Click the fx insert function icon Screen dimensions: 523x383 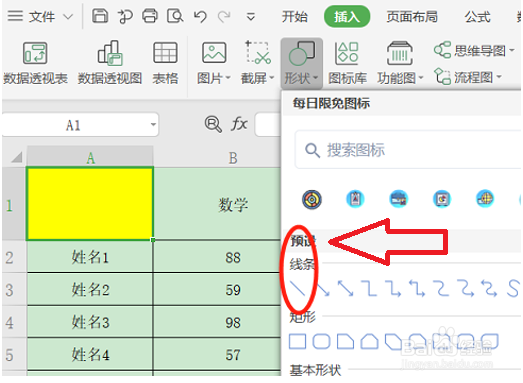coord(239,124)
